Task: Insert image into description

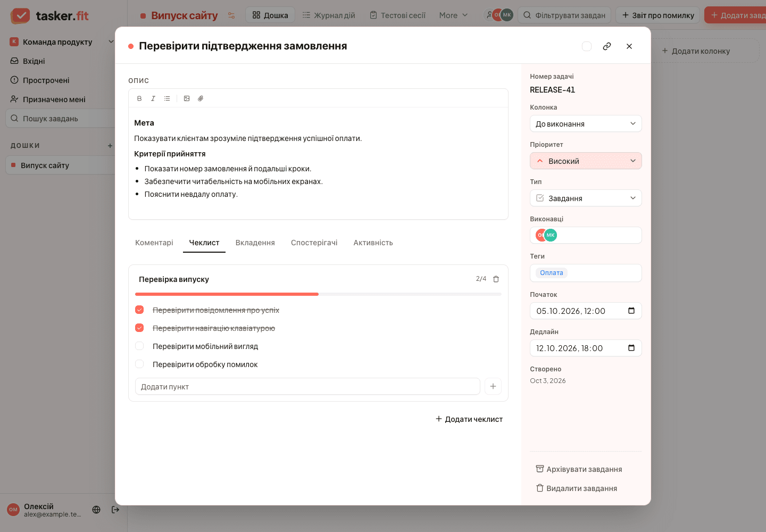Action: pyautogui.click(x=187, y=98)
